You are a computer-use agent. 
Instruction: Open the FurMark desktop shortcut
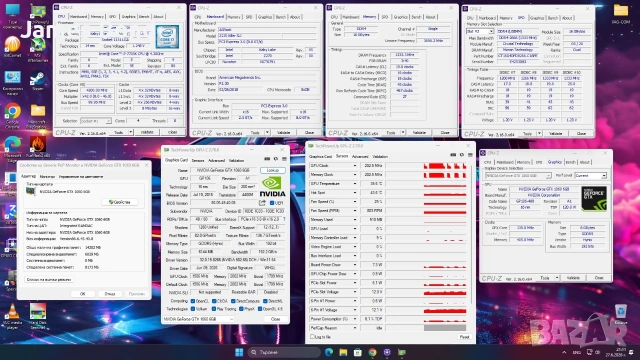pyautogui.click(x=38, y=147)
